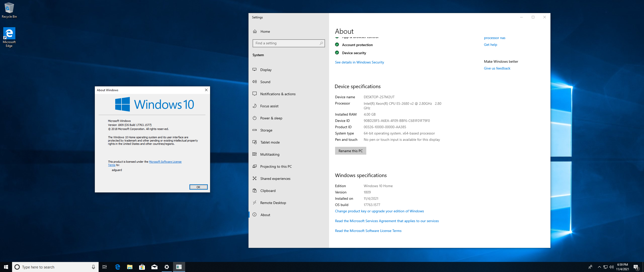Click OK in About Windows dialog
The height and width of the screenshot is (272, 644).
coord(198,187)
